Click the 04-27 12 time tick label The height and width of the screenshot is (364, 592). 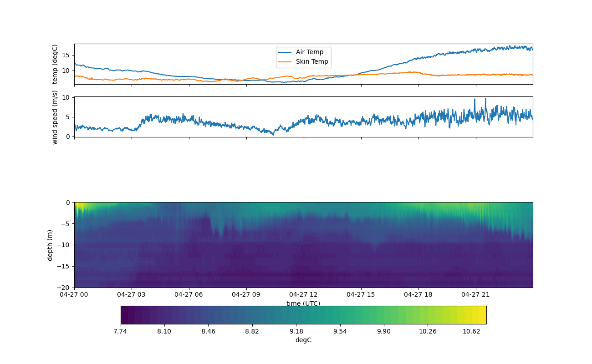[303, 295]
